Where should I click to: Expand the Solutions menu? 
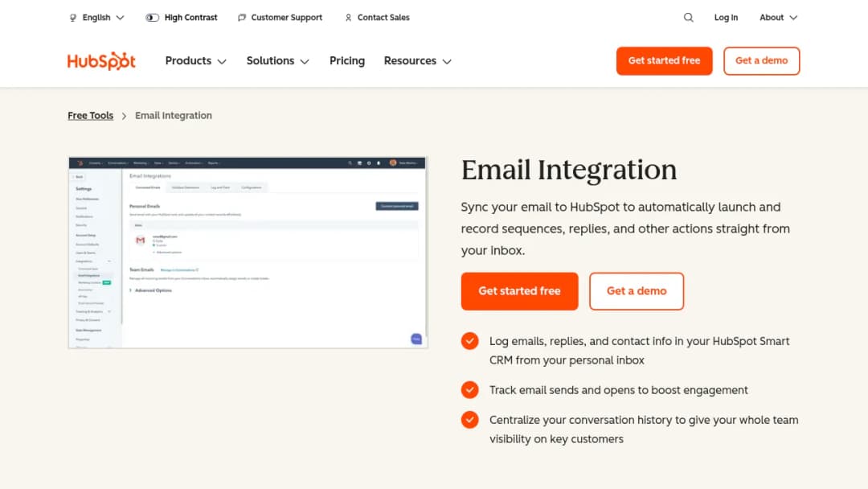click(277, 61)
